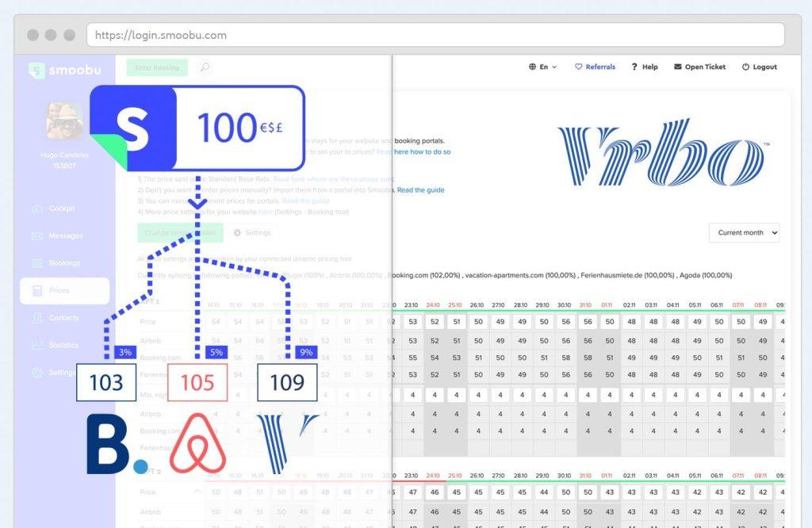Click the browser address bar

435,35
